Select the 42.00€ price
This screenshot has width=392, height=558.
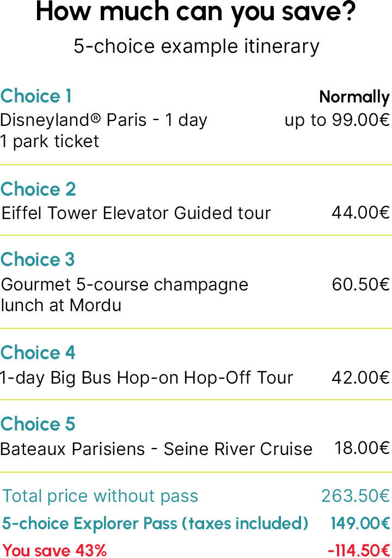point(361,378)
